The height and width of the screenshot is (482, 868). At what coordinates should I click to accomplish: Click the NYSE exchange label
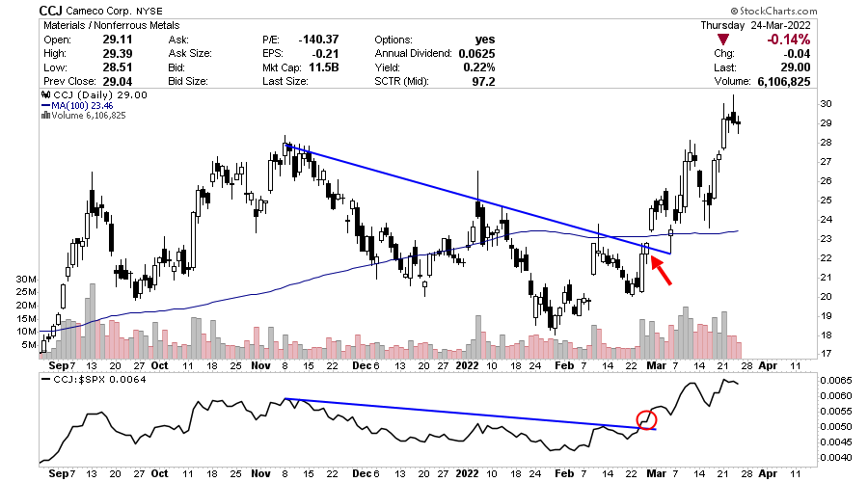click(149, 11)
